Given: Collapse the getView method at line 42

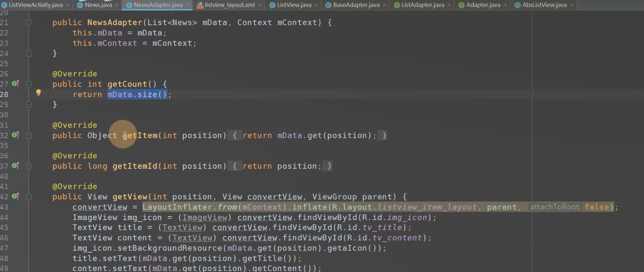Looking at the screenshot, I should click(x=29, y=197).
